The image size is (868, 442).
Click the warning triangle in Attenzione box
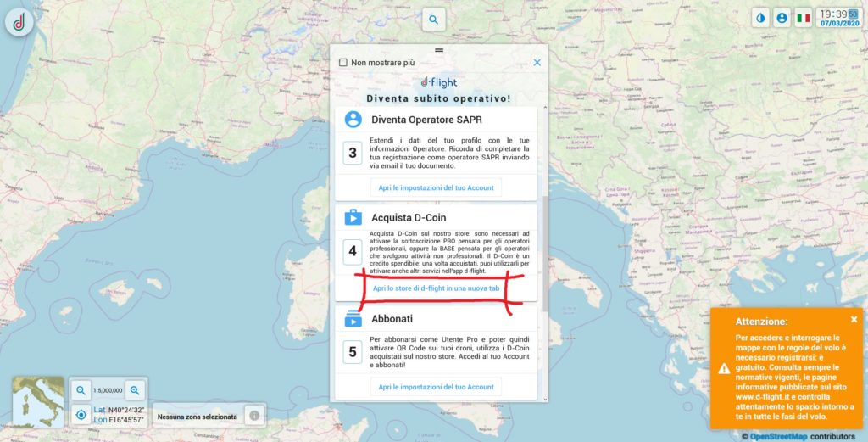click(x=724, y=368)
